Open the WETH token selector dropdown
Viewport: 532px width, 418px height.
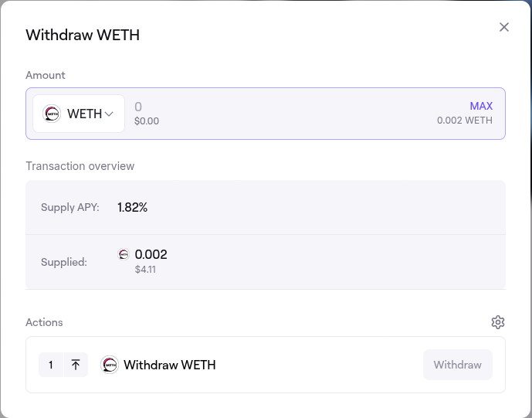79,114
